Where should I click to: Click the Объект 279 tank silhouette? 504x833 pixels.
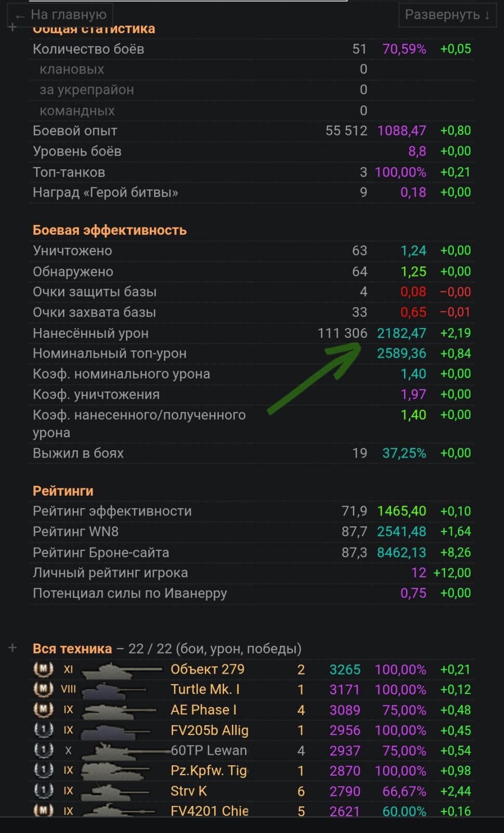tap(120, 670)
